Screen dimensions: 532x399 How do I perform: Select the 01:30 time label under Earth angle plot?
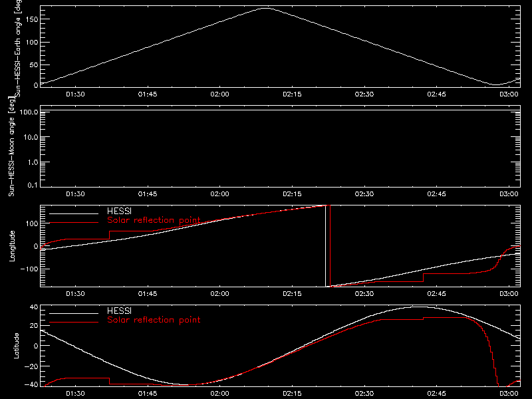75,94
